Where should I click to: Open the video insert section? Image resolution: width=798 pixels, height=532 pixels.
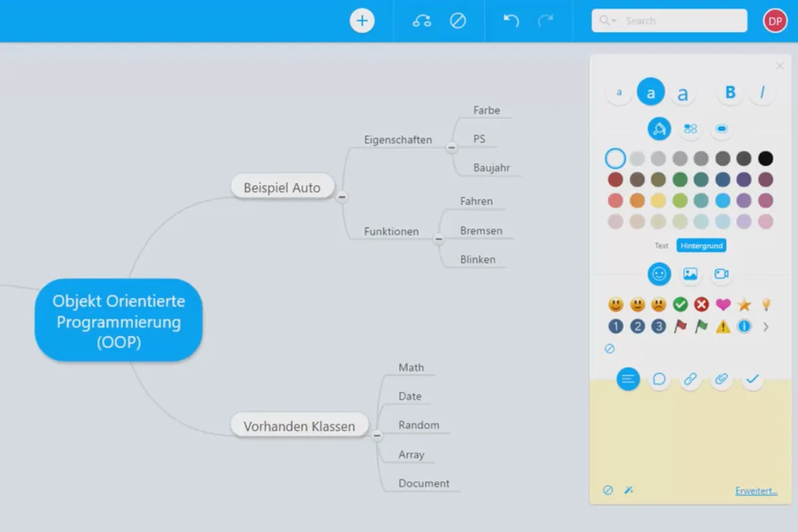coord(722,273)
